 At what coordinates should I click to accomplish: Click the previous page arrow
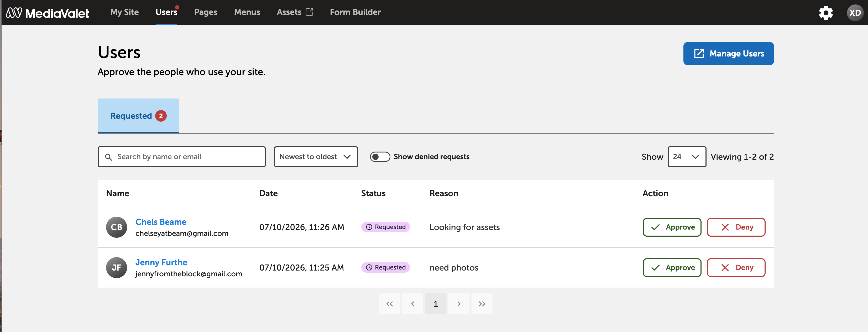pyautogui.click(x=413, y=304)
